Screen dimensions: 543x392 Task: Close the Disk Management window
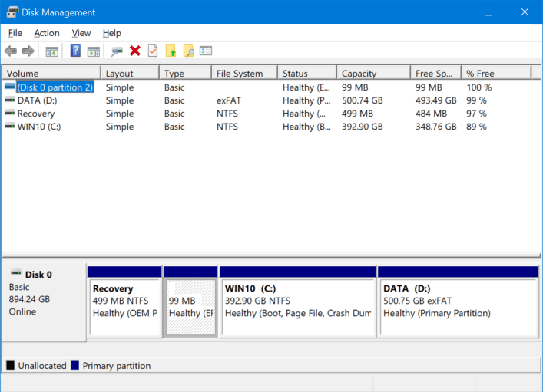[525, 12]
